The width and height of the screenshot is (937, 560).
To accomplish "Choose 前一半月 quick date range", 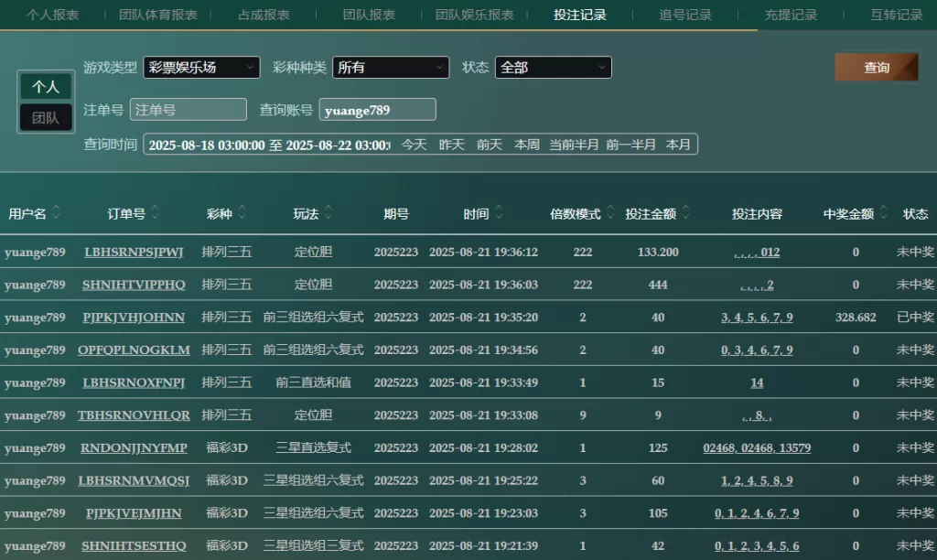I will [631, 145].
